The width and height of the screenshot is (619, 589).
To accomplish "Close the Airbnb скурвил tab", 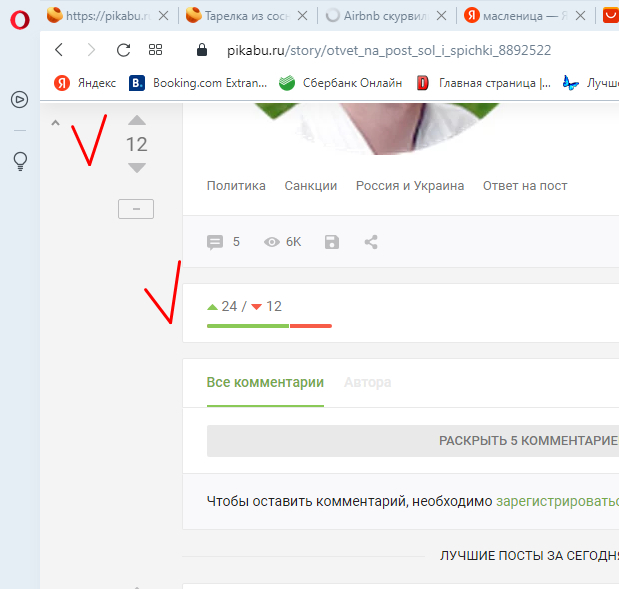I will 442,16.
